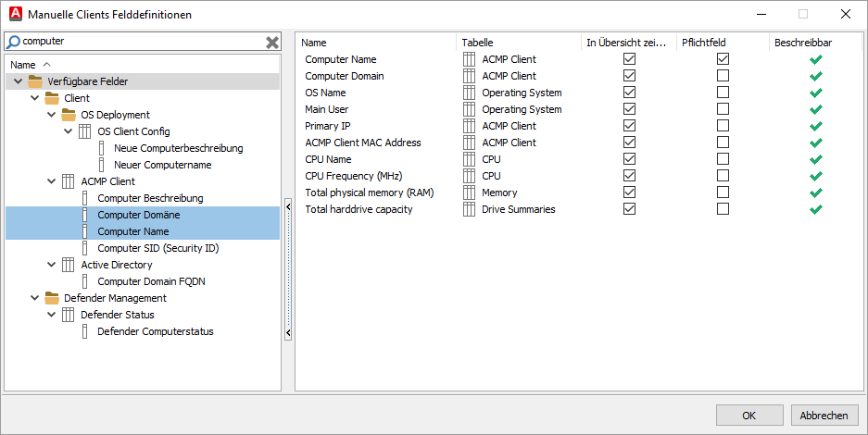Click the splitter collapse arrow between panels
The image size is (868, 435).
click(x=288, y=333)
